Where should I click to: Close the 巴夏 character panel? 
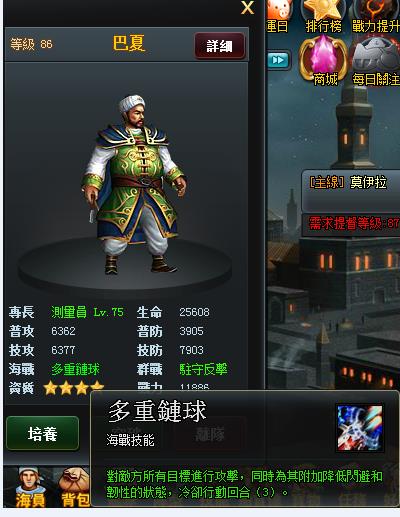(x=247, y=8)
